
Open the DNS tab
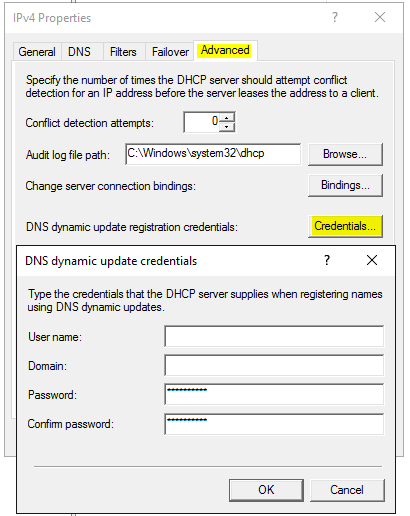tap(79, 52)
